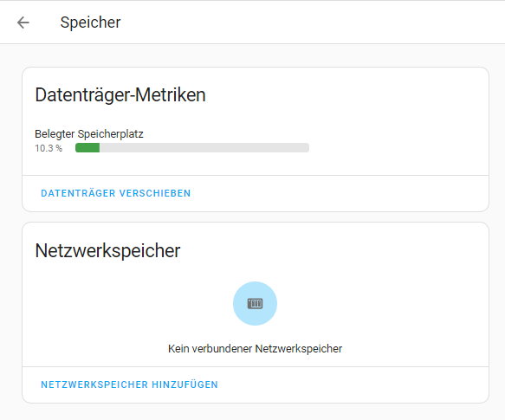505x420 pixels.
Task: Click the word Datenträger in DATENTRÄGER VERSCHIEBEN
Action: coord(78,193)
